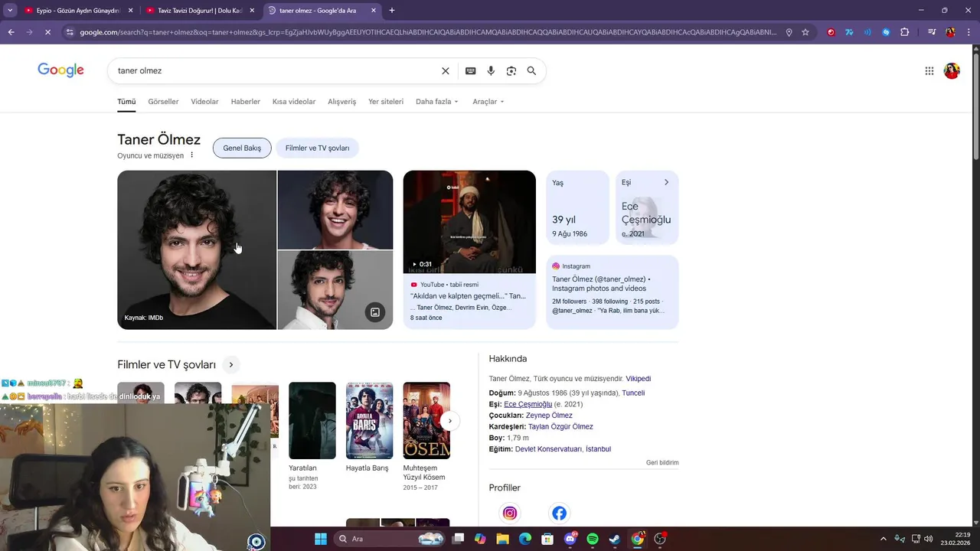Expand the Araçlar dropdown
Image resolution: width=980 pixels, height=551 pixels.
click(488, 102)
